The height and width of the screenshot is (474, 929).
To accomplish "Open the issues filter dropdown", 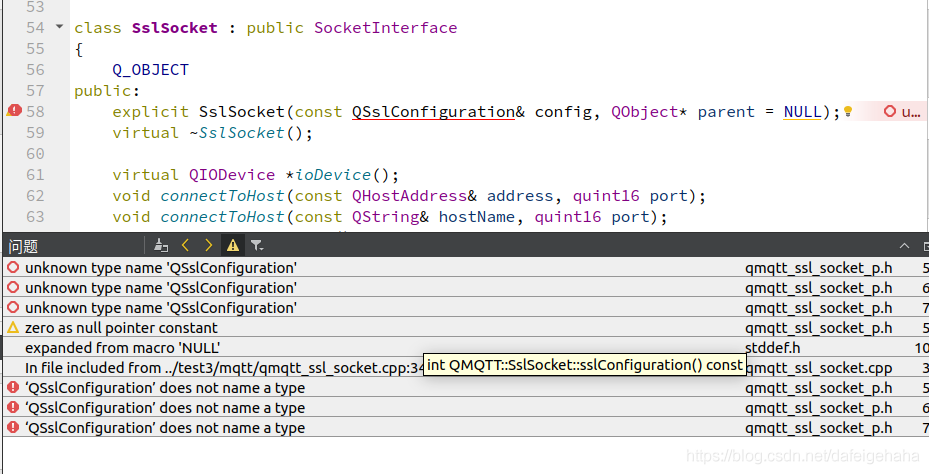I will point(257,245).
